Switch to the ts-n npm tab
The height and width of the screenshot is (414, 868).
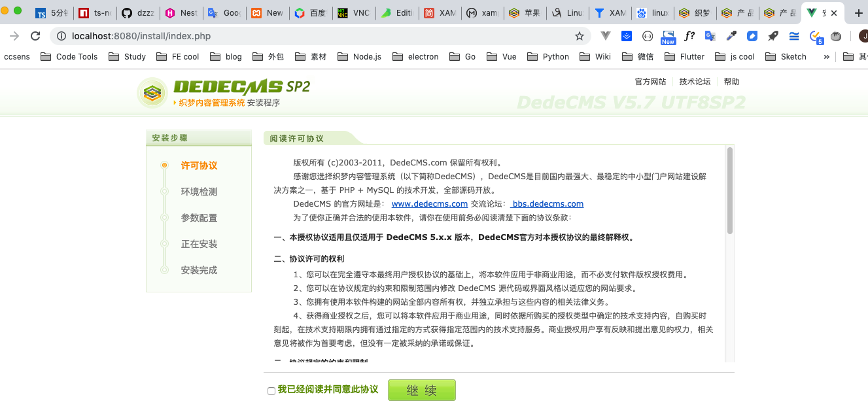95,12
